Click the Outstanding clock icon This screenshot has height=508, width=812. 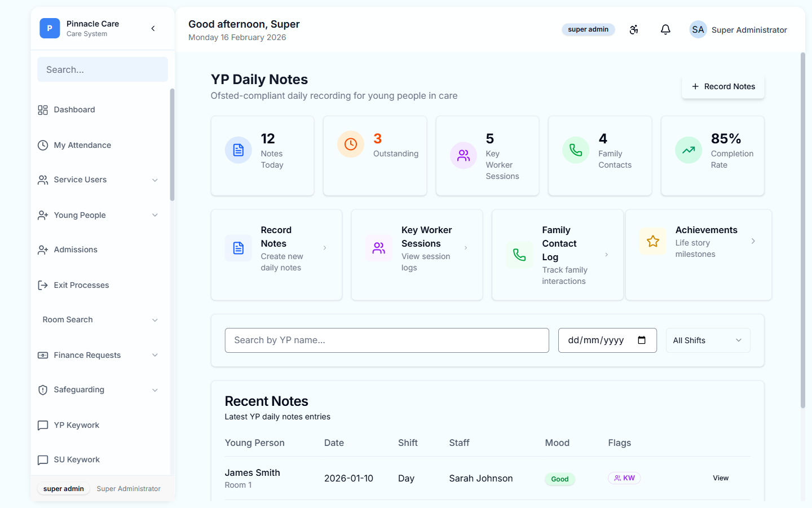pos(351,144)
